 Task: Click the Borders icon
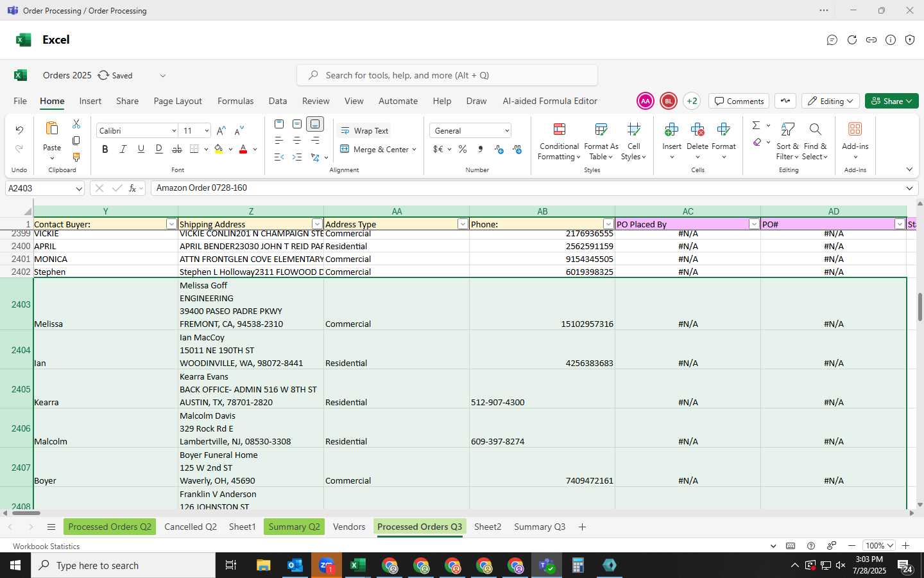pyautogui.click(x=194, y=149)
